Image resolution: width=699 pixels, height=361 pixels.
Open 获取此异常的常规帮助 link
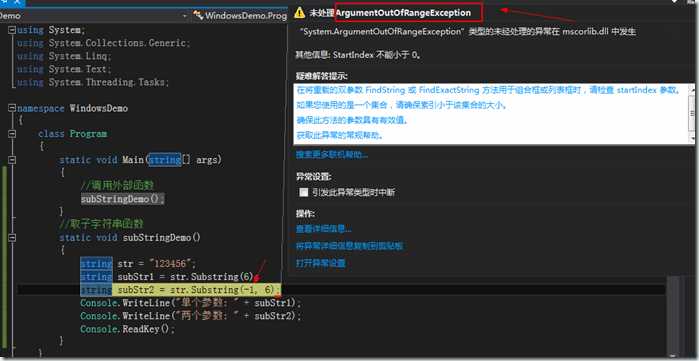(x=340, y=135)
